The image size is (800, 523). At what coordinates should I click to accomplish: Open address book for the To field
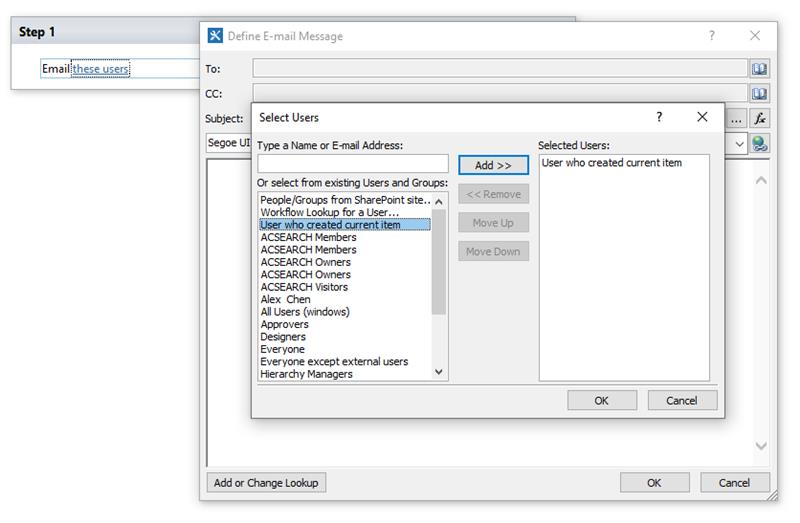coord(759,69)
